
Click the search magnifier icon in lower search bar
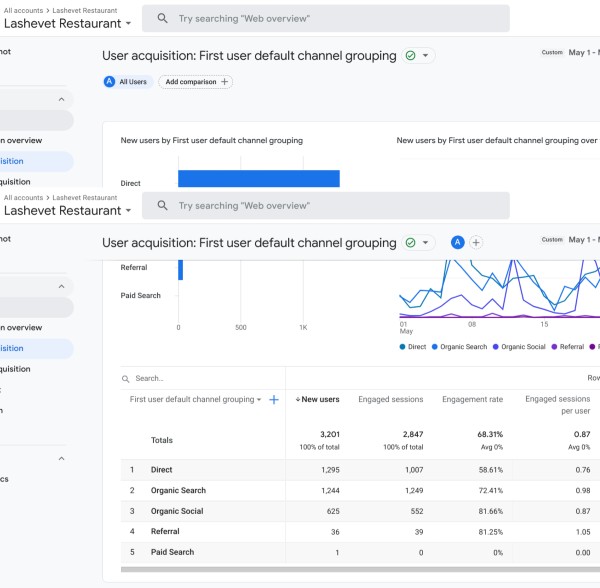[162, 205]
